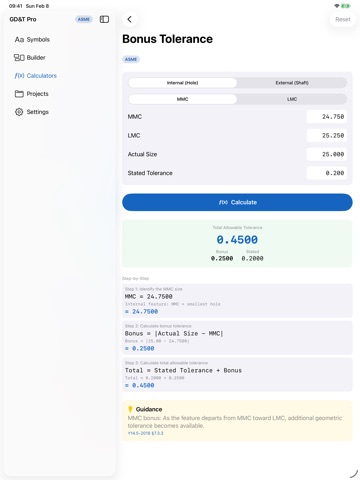Go back using the chevron arrow
360x480 pixels.
tap(130, 19)
